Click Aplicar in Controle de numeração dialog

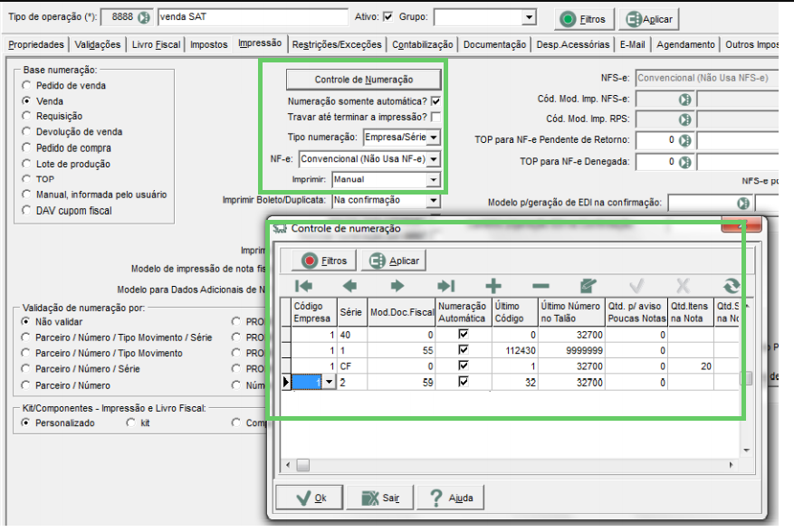(394, 261)
